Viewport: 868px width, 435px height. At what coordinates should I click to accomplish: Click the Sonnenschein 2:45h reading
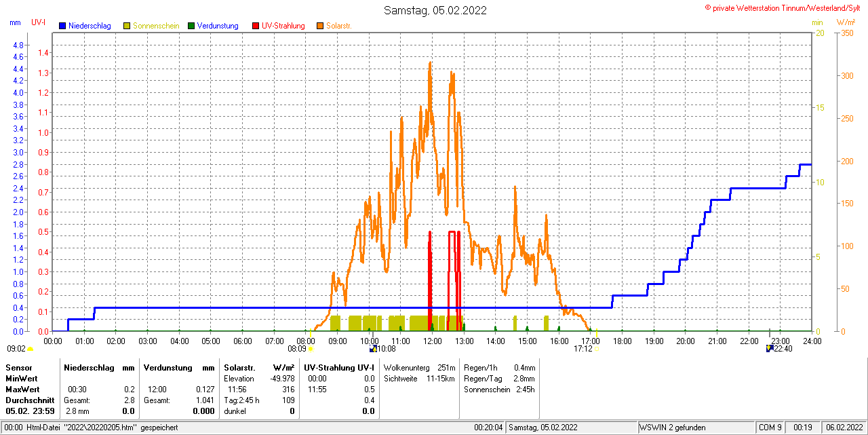pyautogui.click(x=499, y=390)
